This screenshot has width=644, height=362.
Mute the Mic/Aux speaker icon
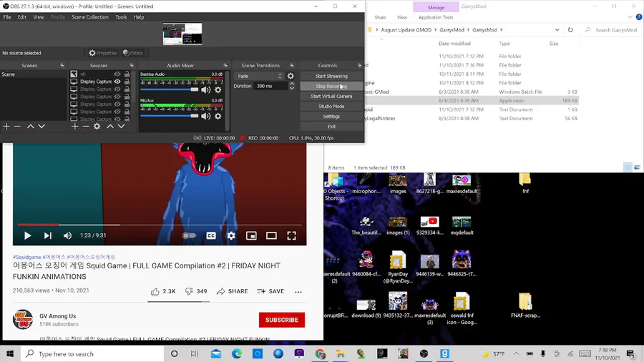[x=206, y=116]
